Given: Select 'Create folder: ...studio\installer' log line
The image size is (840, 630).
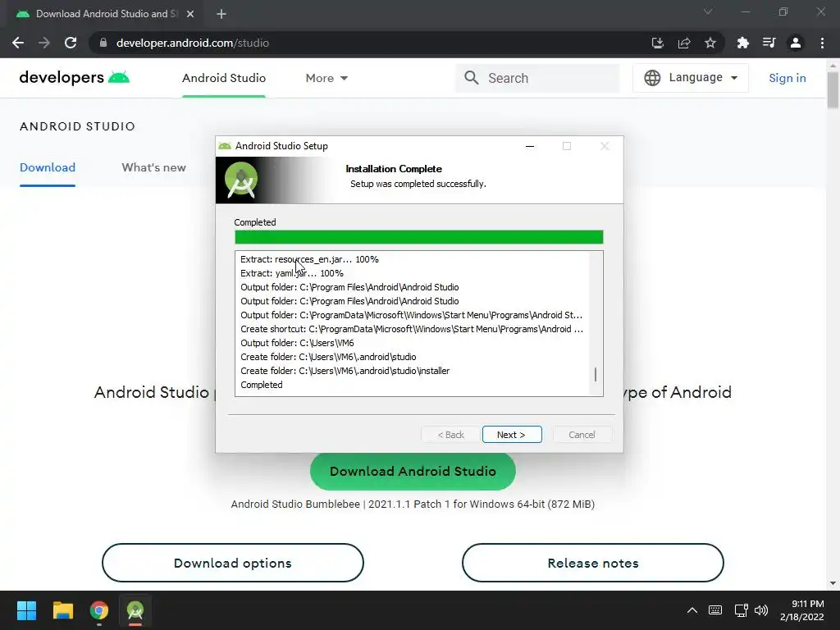Looking at the screenshot, I should [345, 371].
